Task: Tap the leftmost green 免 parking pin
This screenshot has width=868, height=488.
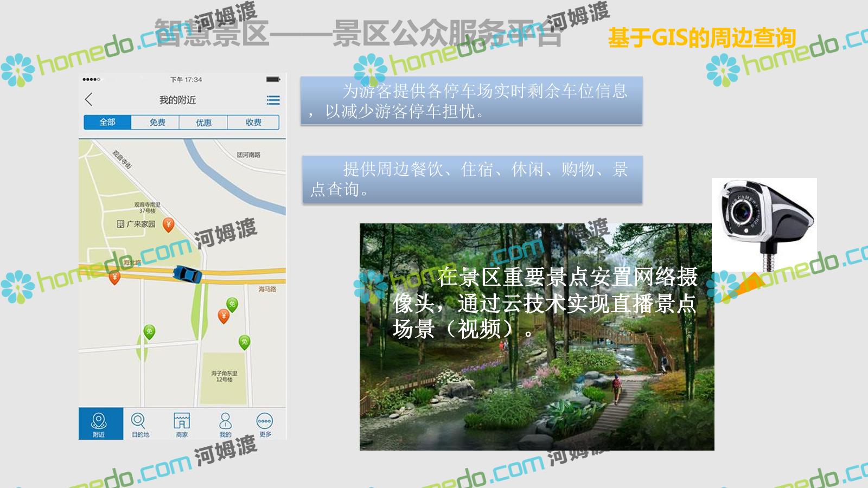Action: (x=149, y=331)
